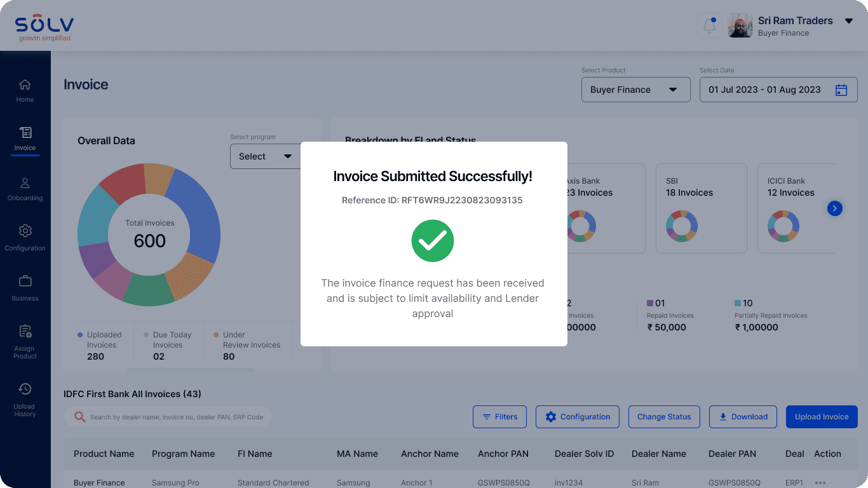Click the Upload Invoice button

pyautogui.click(x=822, y=417)
